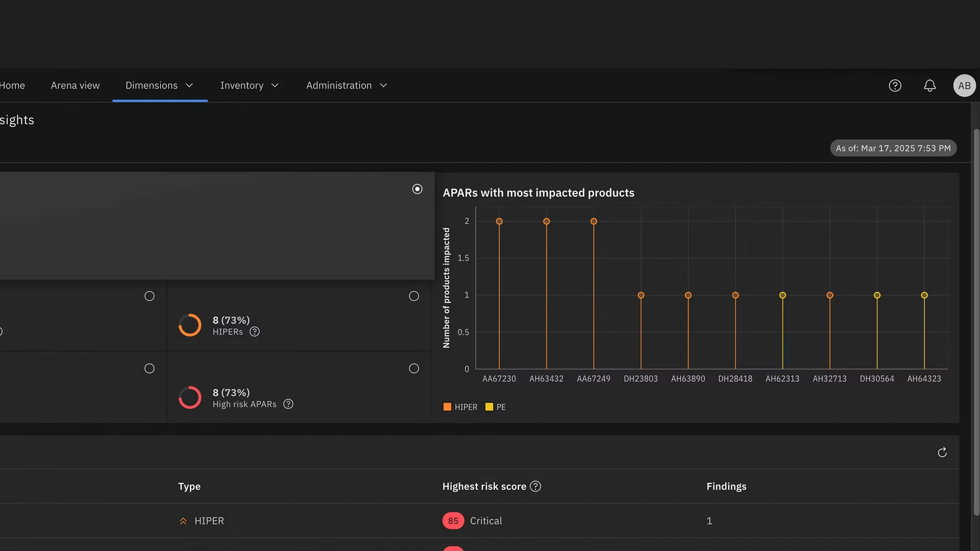Screen dimensions: 980x551
Task: Open the AB user avatar menu
Action: coord(964,86)
